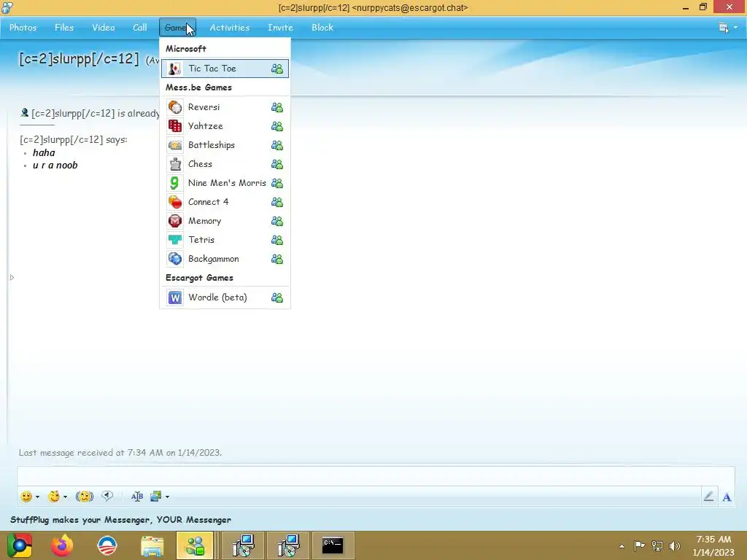Click the show menu icon at top right
Screen dimensions: 747x560
[x=723, y=28]
